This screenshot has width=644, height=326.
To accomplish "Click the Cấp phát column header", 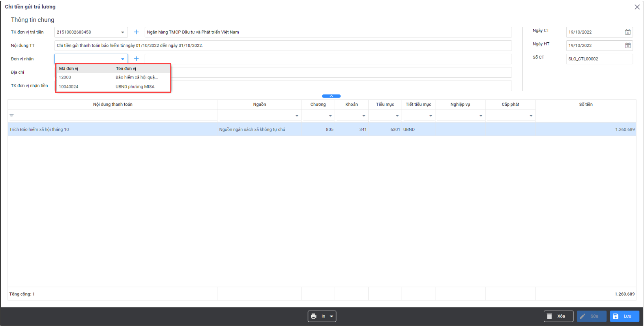I will pyautogui.click(x=510, y=104).
